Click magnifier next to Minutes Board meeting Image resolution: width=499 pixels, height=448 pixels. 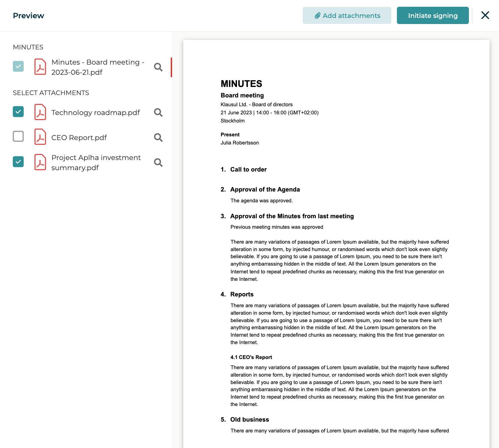coord(158,67)
